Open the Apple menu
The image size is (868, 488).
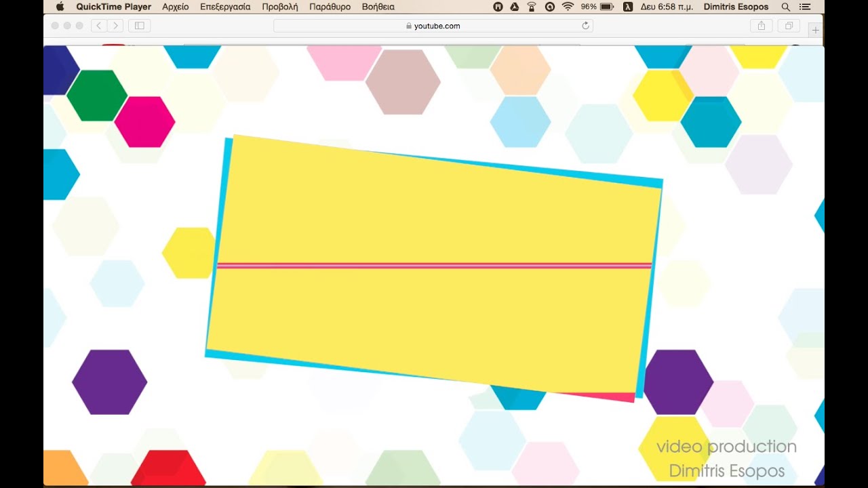[x=60, y=7]
